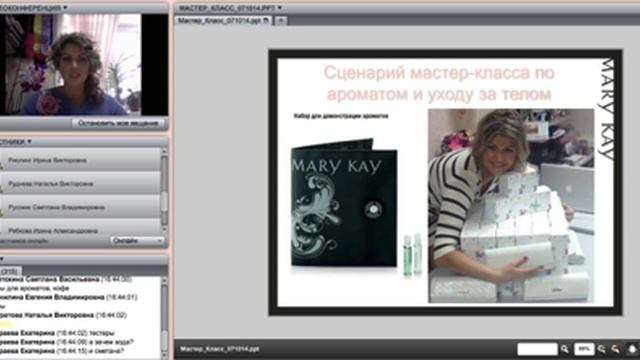Click the magnifier search icon in bottom toolbar
The width and height of the screenshot is (640, 360).
coord(565,349)
